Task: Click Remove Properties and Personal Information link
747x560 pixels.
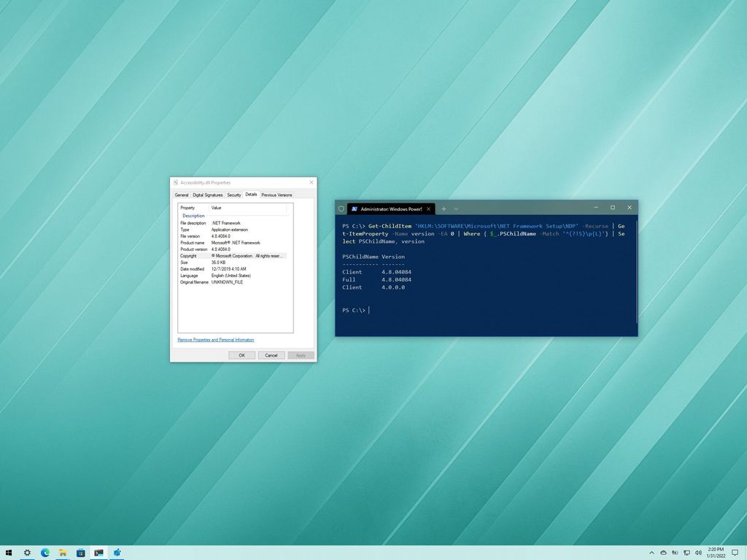Action: point(214,339)
